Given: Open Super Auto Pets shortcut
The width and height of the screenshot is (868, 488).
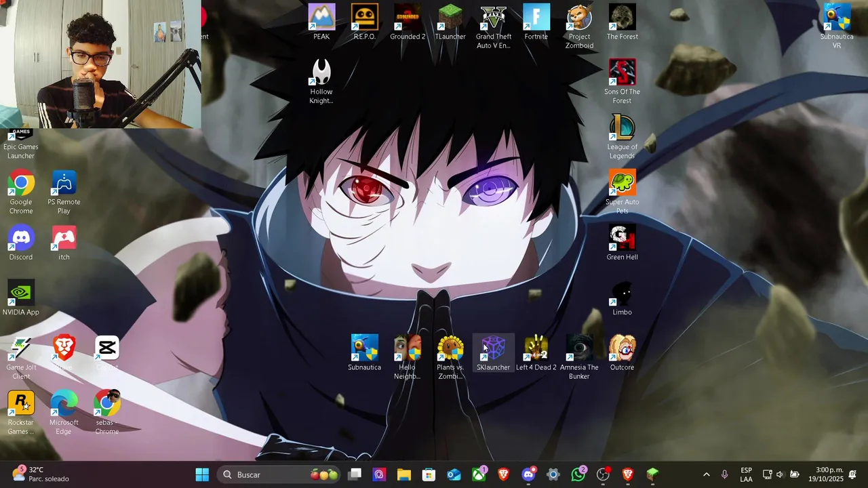Looking at the screenshot, I should click(622, 192).
